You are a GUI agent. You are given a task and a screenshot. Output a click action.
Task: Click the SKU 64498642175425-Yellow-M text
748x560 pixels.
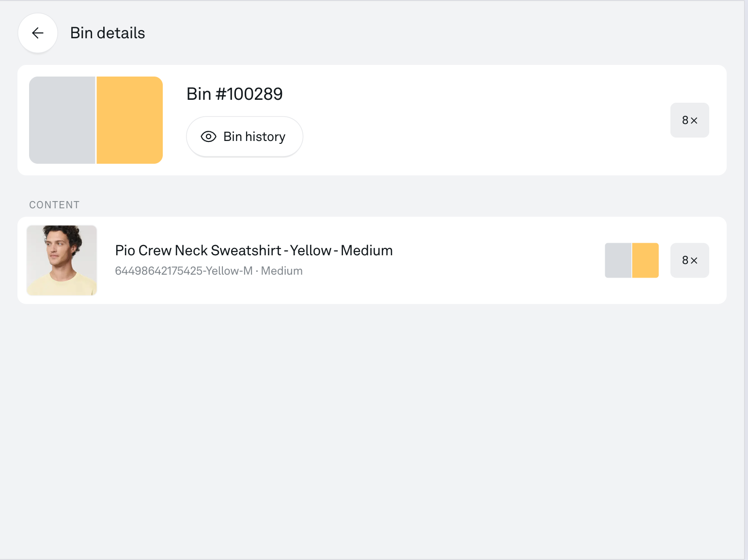point(184,271)
